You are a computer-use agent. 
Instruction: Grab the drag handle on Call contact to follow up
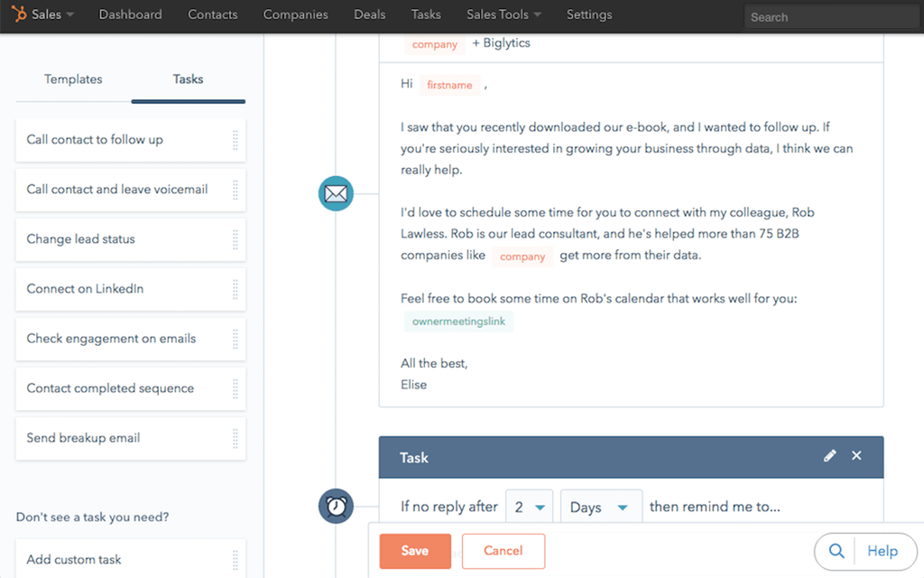pyautogui.click(x=236, y=140)
